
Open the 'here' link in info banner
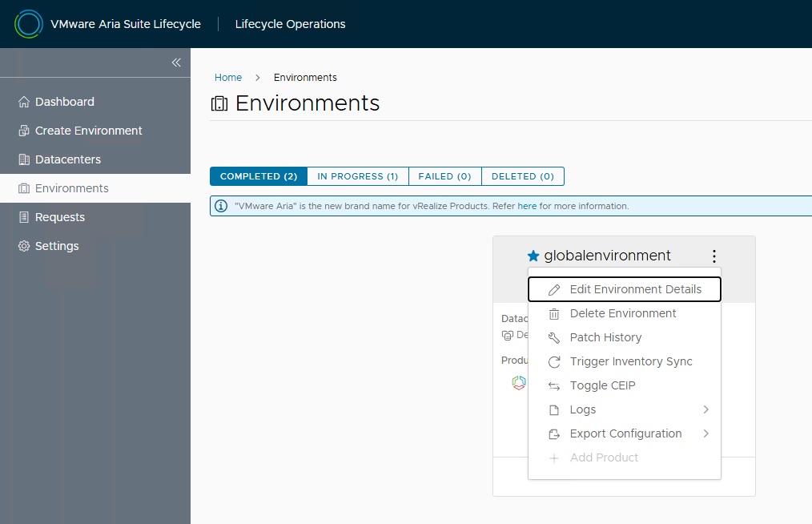[527, 206]
